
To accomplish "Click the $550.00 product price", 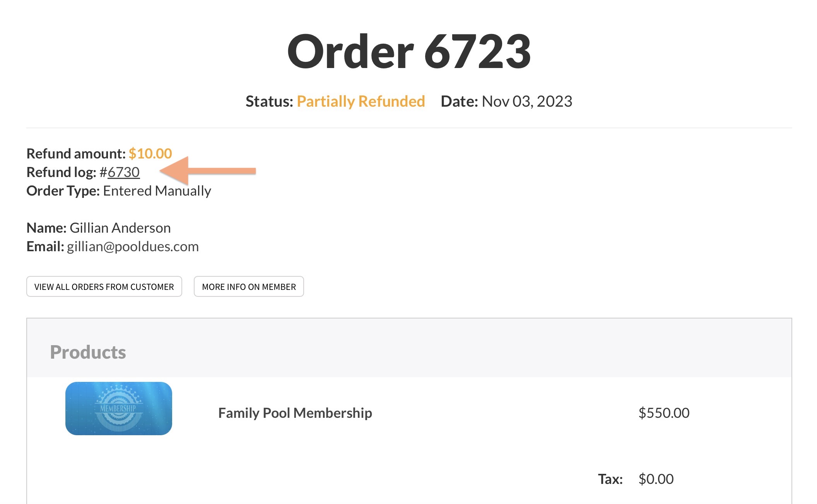I will tap(664, 413).
